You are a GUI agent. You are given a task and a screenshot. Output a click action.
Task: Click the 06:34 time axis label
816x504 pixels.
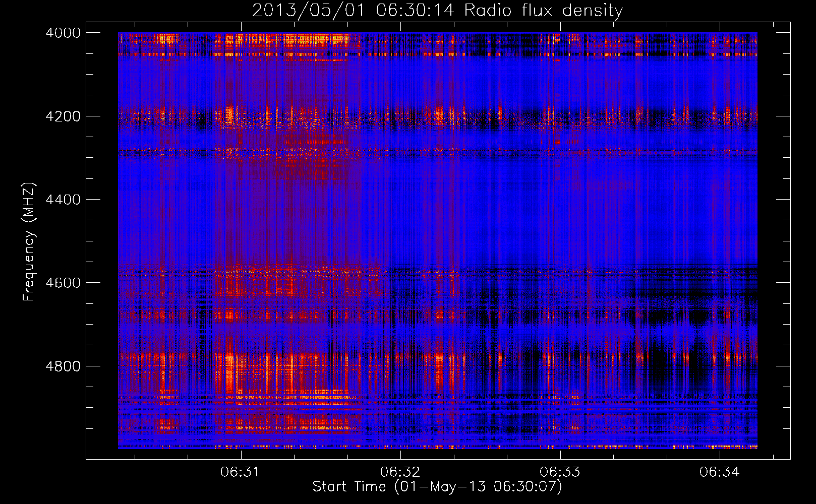(719, 472)
